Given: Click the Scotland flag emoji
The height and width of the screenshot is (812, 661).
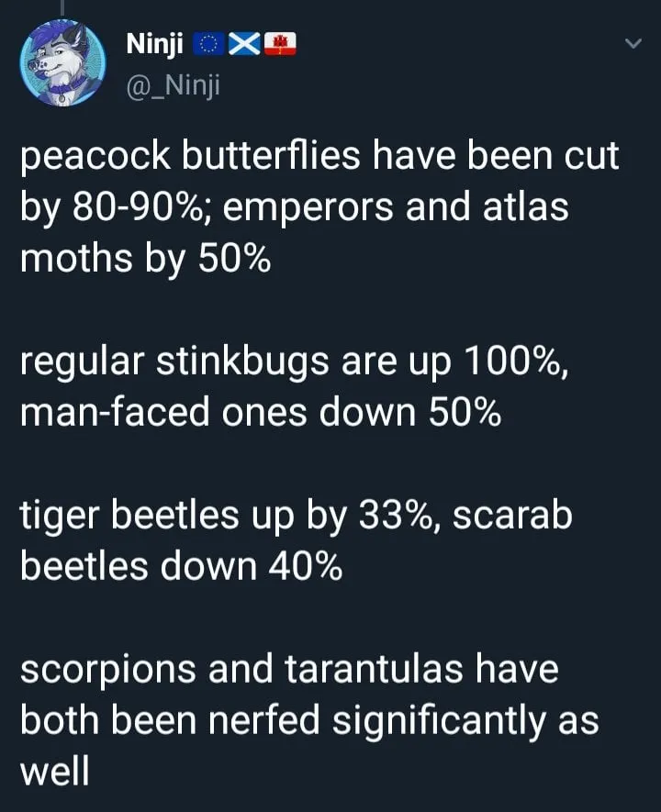Looking at the screenshot, I should pyautogui.click(x=242, y=42).
